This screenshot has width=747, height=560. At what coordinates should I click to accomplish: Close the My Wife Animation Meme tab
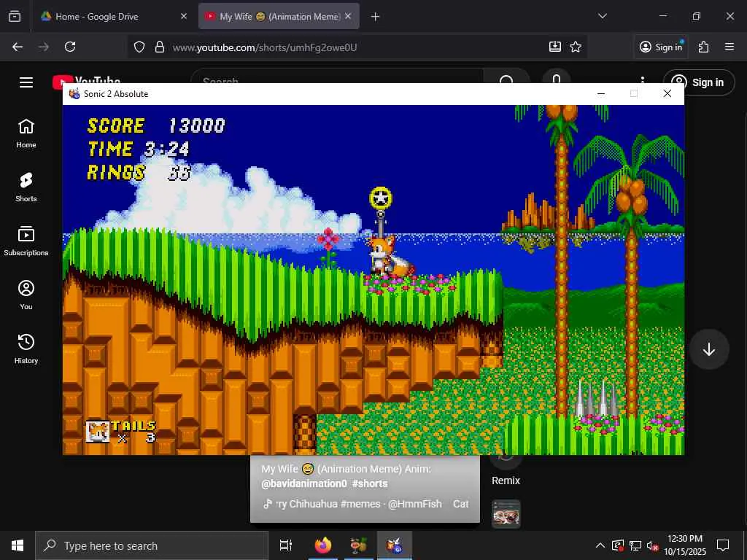click(348, 16)
